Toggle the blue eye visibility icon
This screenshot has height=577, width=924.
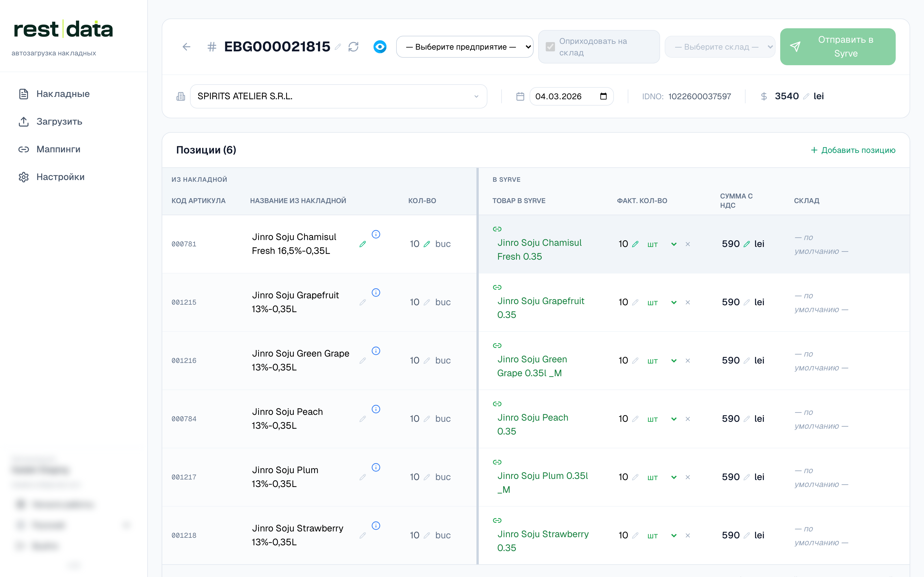380,47
